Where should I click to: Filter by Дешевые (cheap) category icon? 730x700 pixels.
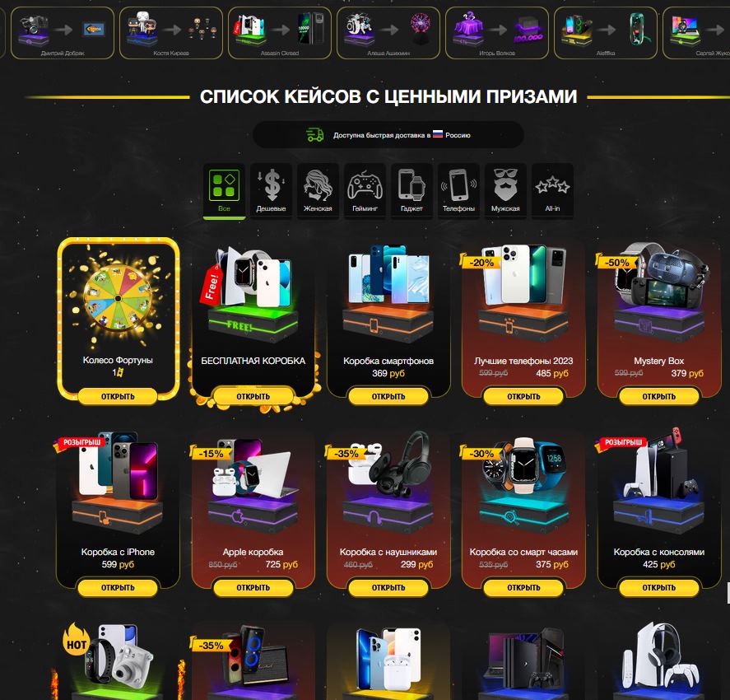point(271,185)
